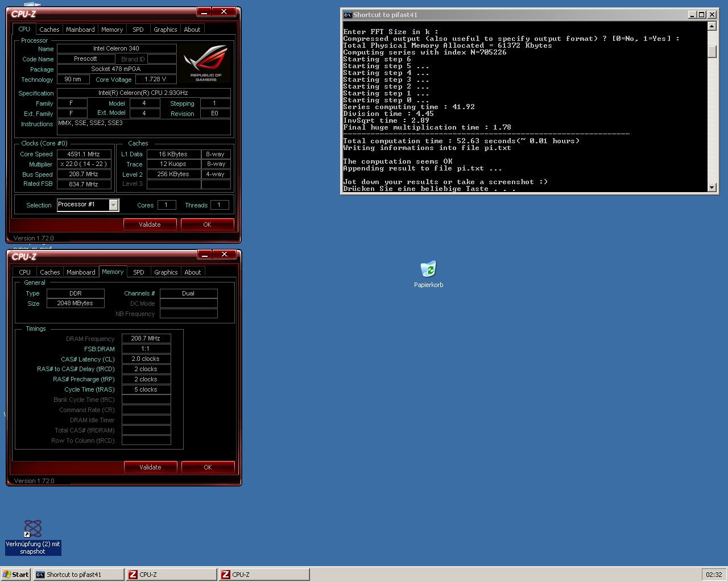
Task: Maximize the pifast41 console window
Action: pos(702,15)
